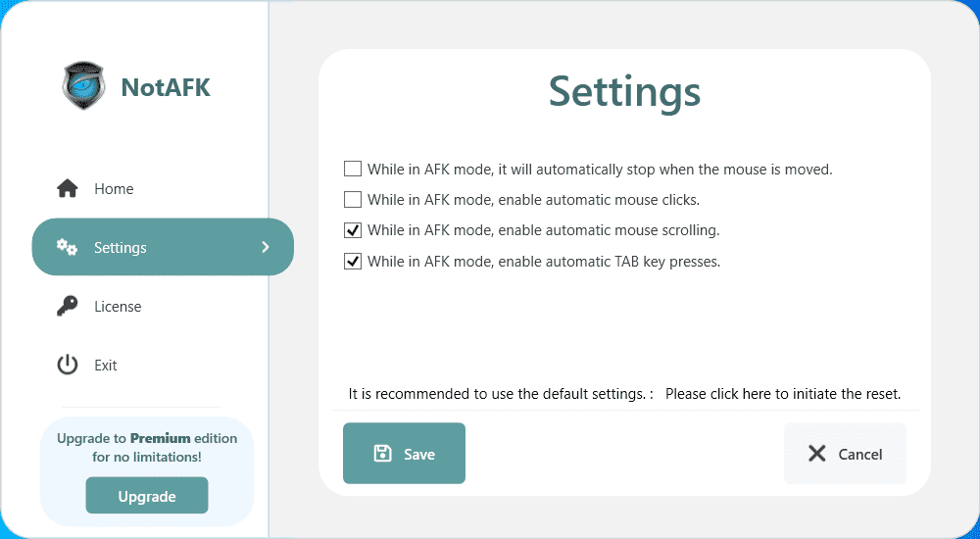
Task: Click the NotAFK shield logo icon
Action: click(82, 87)
